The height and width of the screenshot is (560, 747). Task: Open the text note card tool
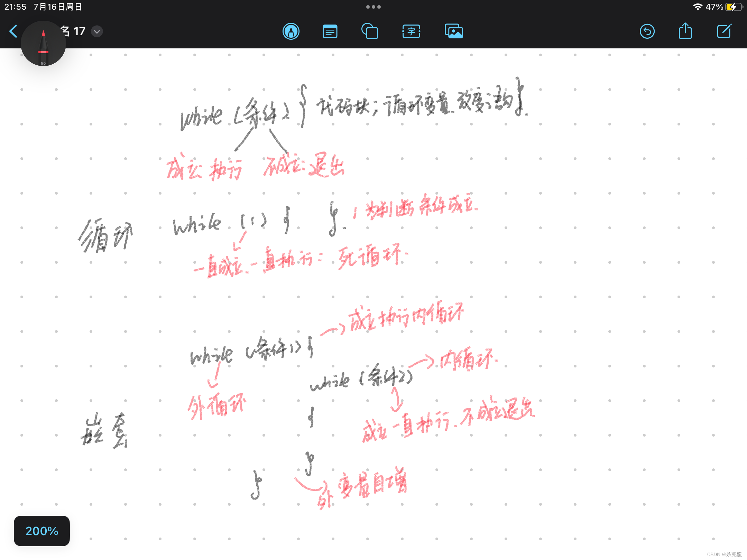click(x=330, y=31)
